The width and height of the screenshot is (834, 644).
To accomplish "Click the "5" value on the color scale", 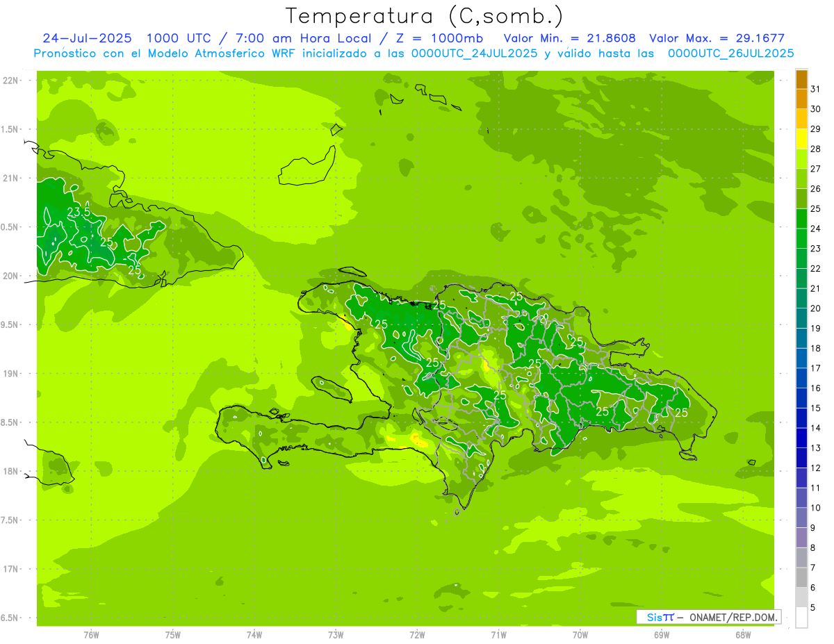I will click(x=813, y=608).
